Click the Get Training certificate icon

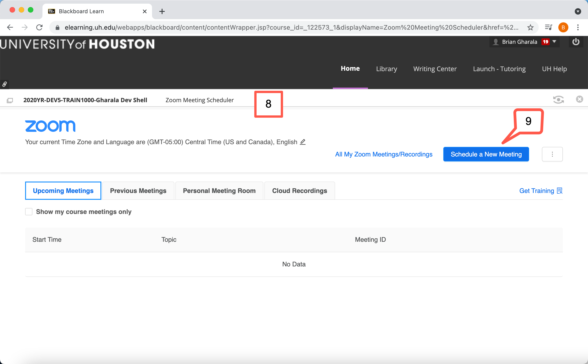coord(559,191)
